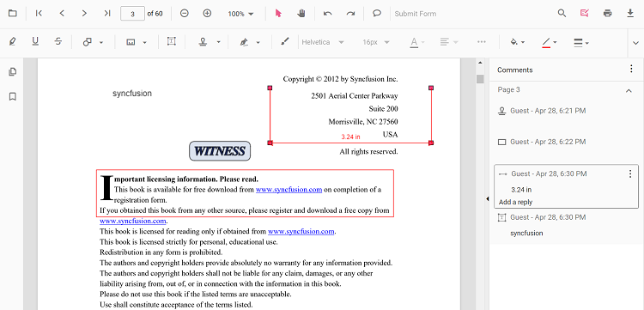Select the 3.24 in measurement comment
The image size is (644, 310).
point(567,186)
